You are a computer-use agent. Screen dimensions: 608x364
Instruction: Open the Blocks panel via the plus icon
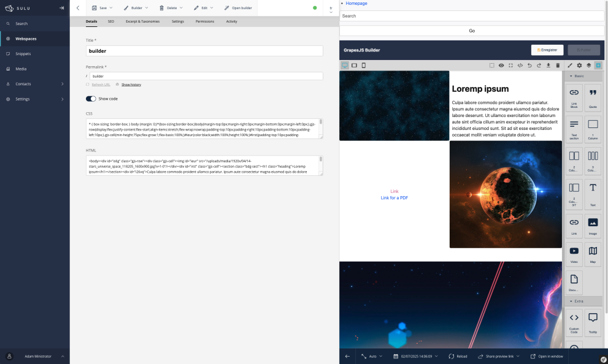[x=598, y=65]
